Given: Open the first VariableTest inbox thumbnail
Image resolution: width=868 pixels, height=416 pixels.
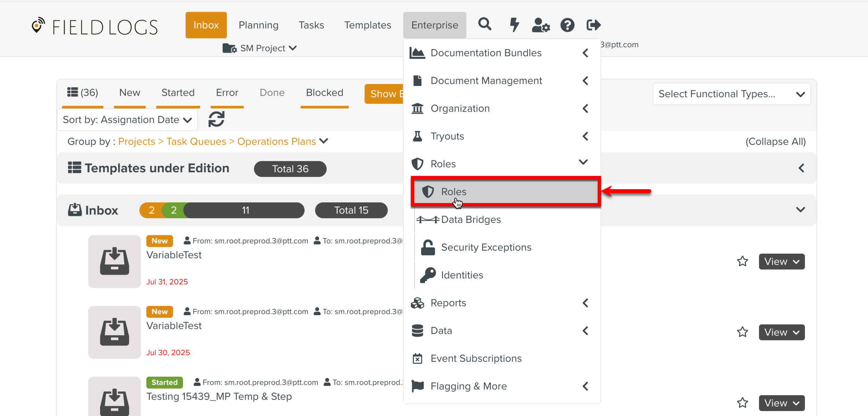Looking at the screenshot, I should [114, 261].
